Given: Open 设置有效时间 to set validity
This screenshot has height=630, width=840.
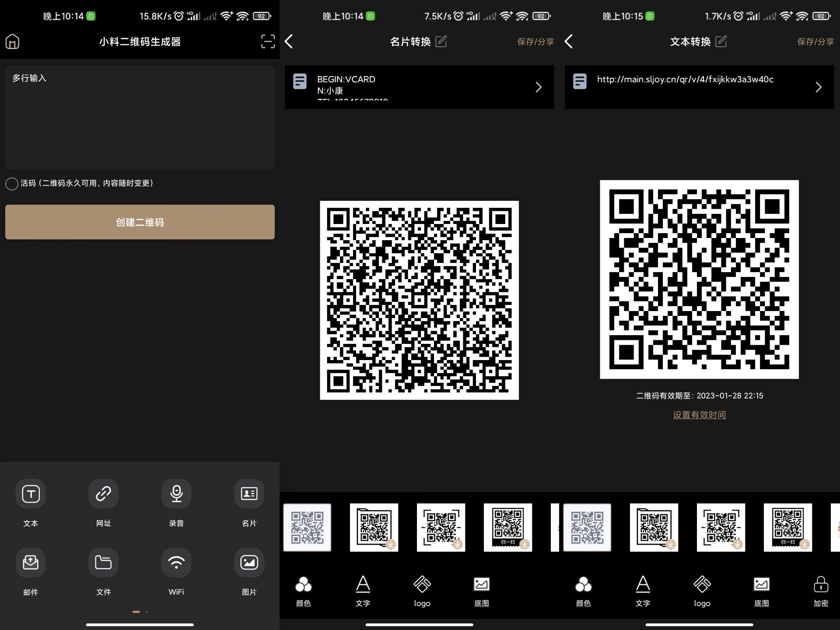Looking at the screenshot, I should [x=699, y=415].
